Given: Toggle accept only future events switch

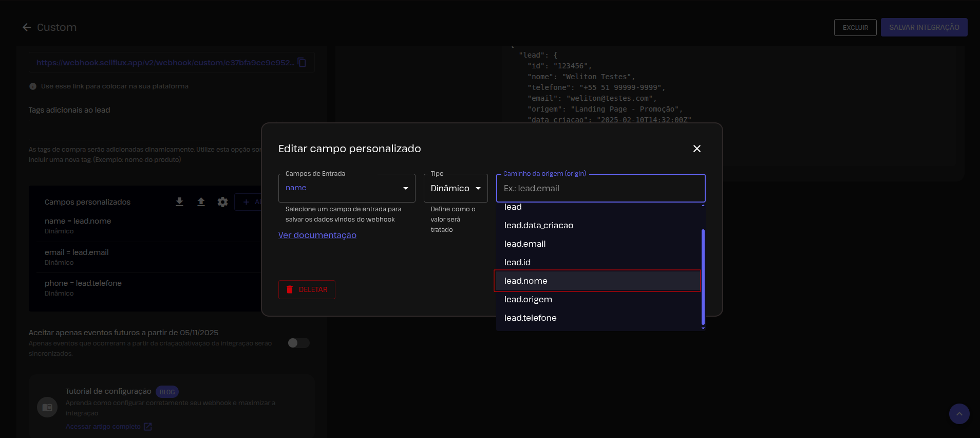Looking at the screenshot, I should point(298,343).
